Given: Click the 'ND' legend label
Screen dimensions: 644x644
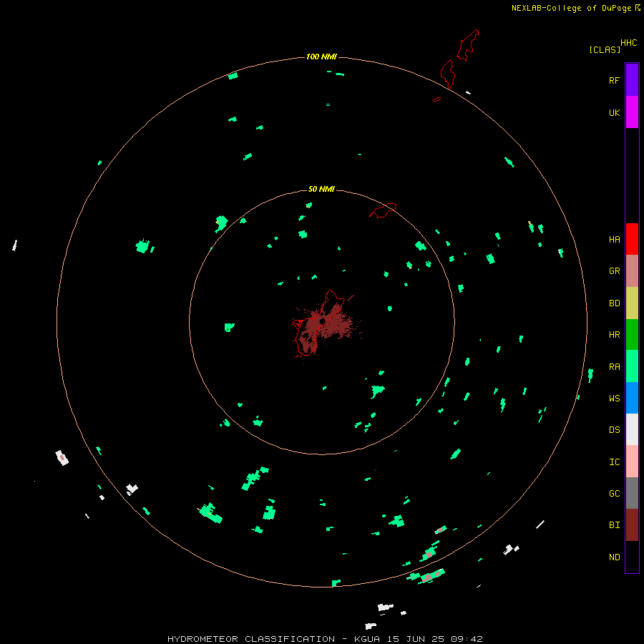Looking at the screenshot, I should tap(614, 557).
